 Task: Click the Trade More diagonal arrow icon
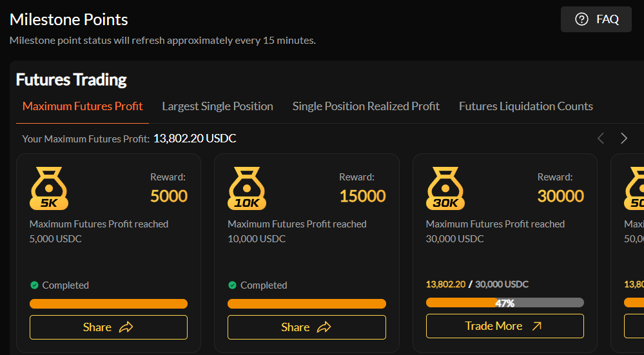pos(537,326)
